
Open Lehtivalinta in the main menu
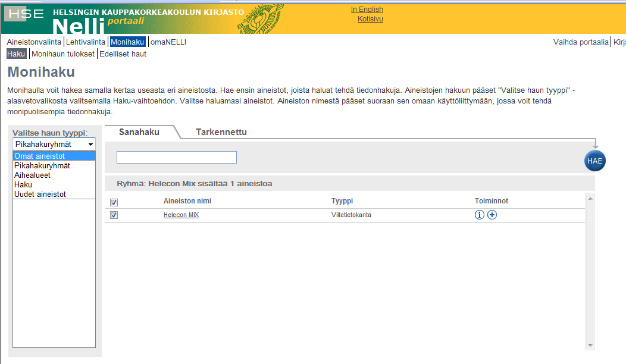[x=86, y=42]
